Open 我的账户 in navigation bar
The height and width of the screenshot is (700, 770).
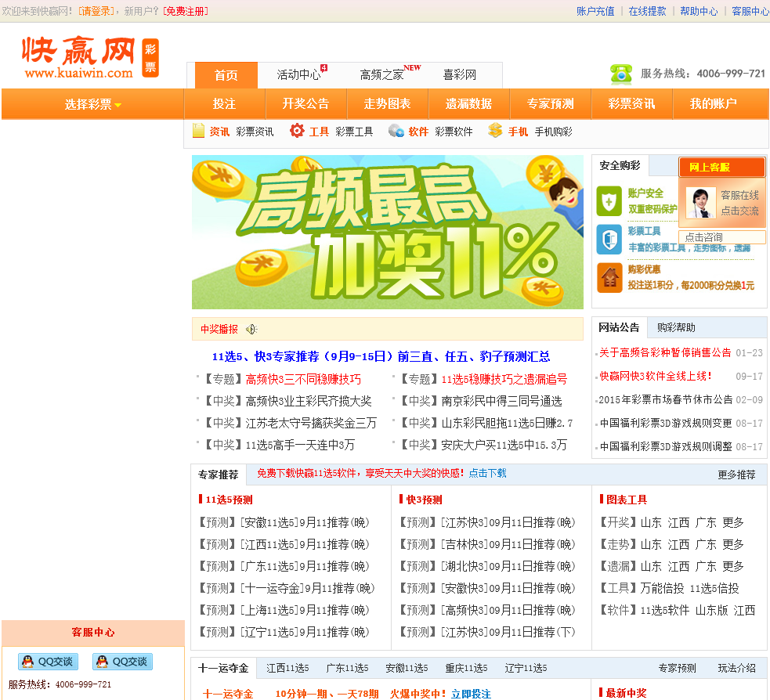coord(714,103)
